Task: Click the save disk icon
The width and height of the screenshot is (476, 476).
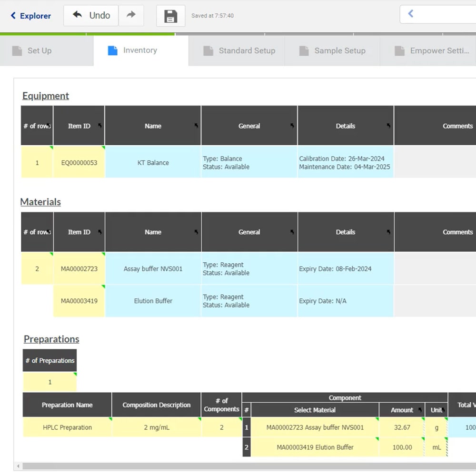Action: pos(170,16)
